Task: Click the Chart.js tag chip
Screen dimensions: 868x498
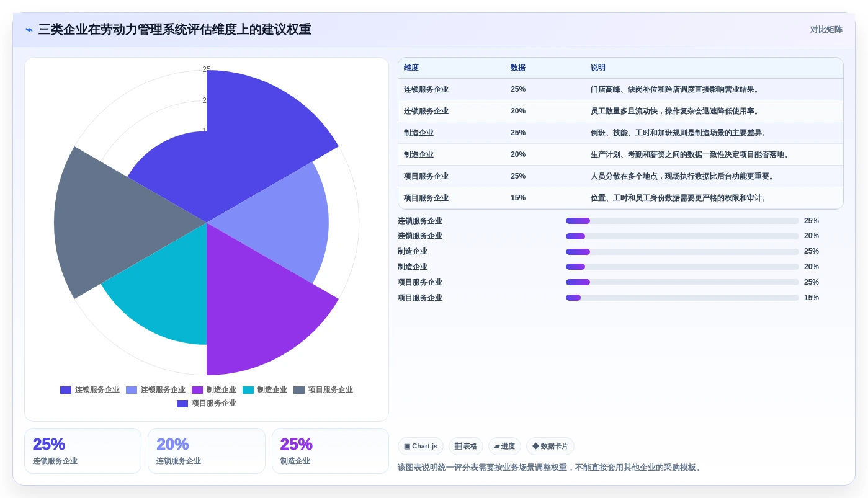Action: coord(421,446)
